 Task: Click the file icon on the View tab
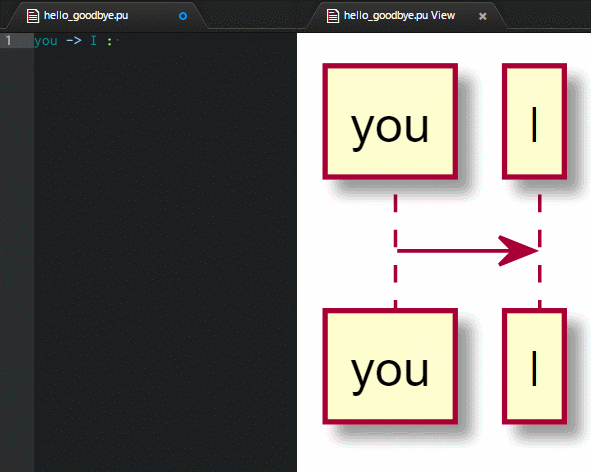click(332, 16)
